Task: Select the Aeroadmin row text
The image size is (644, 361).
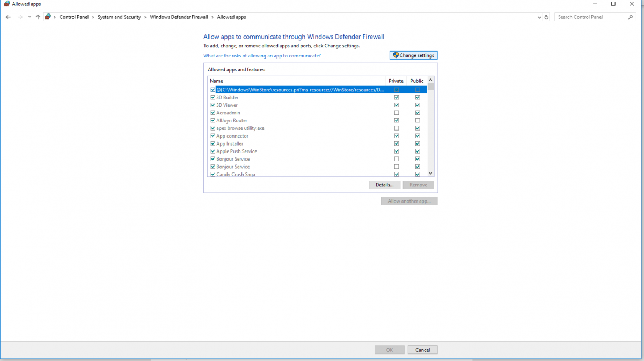Action: pyautogui.click(x=228, y=113)
